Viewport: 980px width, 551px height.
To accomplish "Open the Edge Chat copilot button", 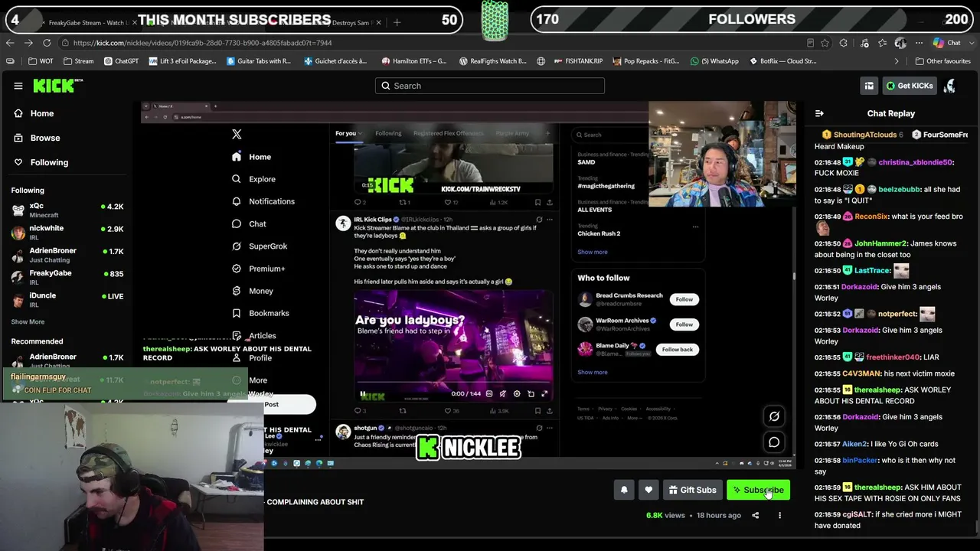I will [947, 43].
